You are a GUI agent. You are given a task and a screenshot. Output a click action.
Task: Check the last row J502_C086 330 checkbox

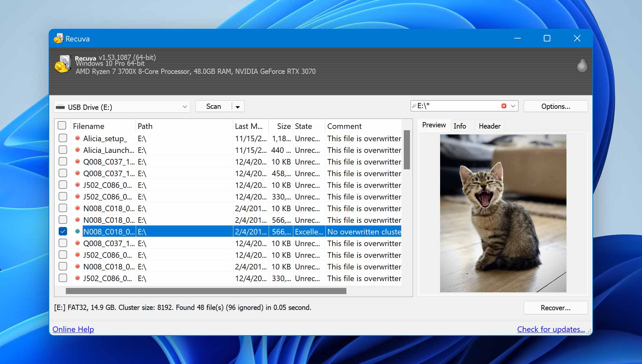pos(63,278)
